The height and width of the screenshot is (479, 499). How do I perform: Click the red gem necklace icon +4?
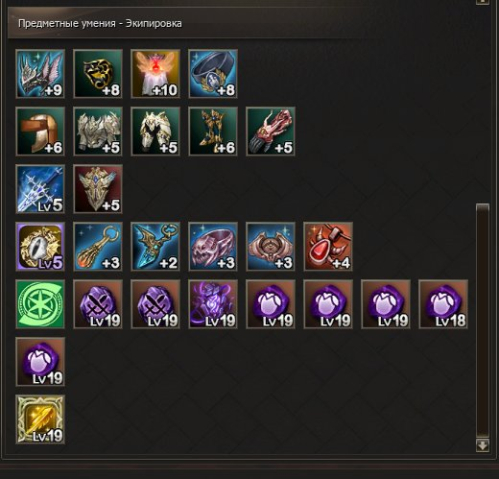point(328,247)
